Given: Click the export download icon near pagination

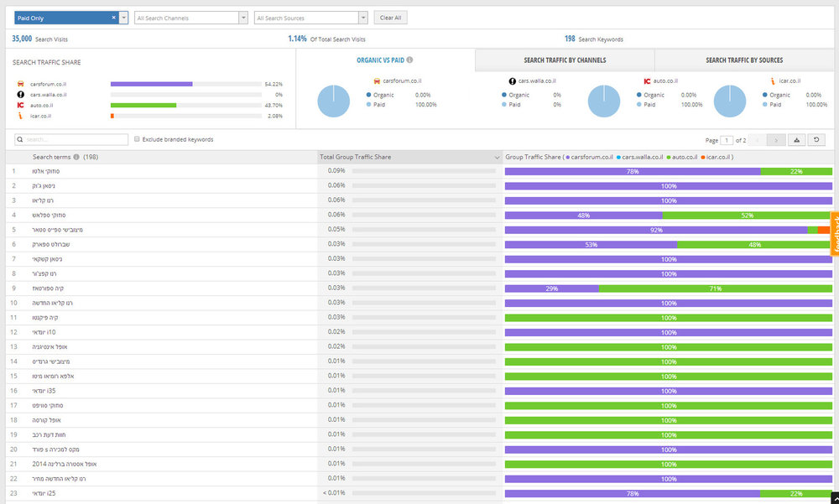Looking at the screenshot, I should 797,140.
